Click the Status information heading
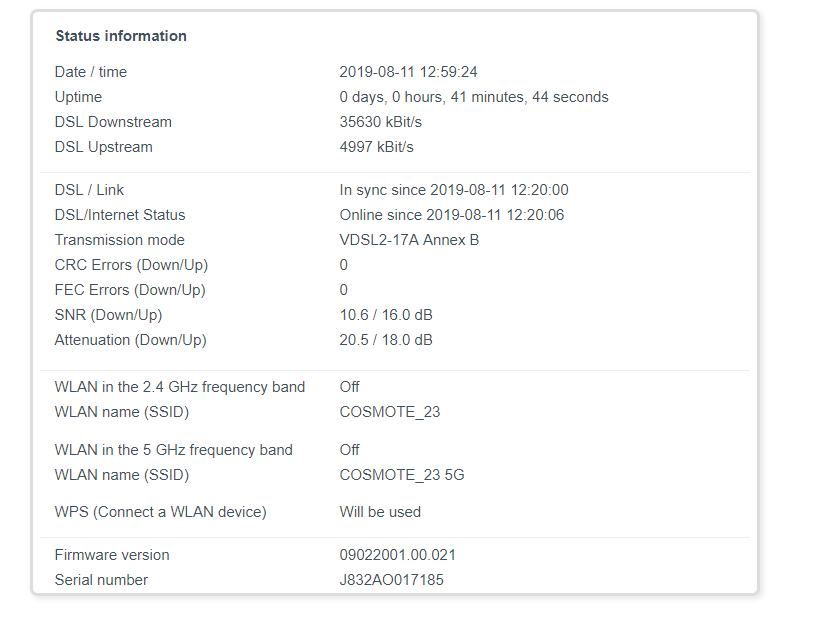836x641 pixels. 121,36
